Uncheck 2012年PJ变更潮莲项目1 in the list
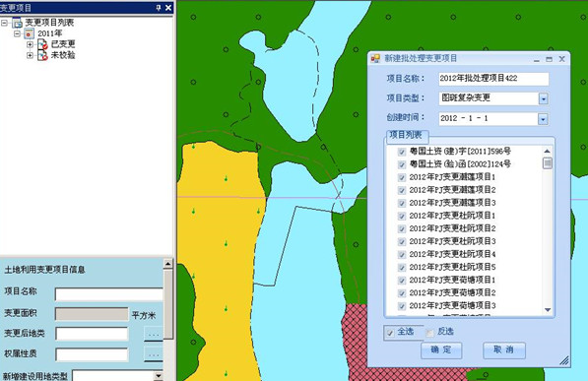 (x=402, y=177)
